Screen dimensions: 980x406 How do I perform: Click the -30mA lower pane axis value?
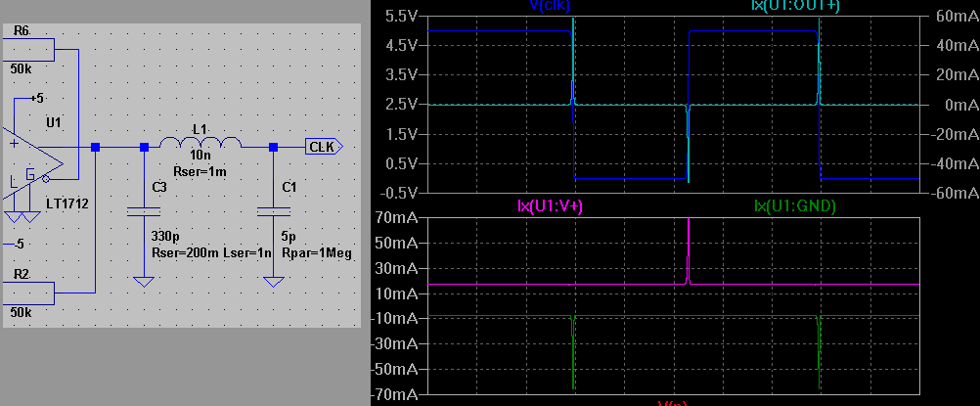(394, 343)
